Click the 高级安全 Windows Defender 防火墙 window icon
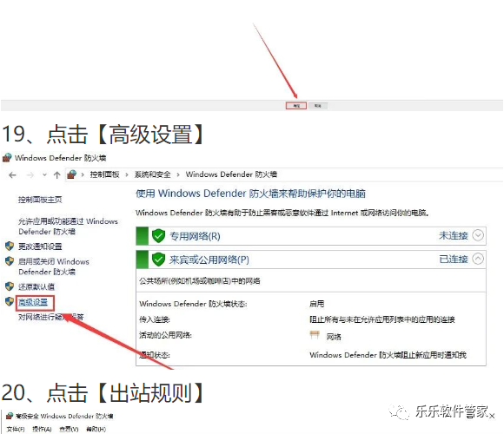 pyautogui.click(x=10, y=416)
